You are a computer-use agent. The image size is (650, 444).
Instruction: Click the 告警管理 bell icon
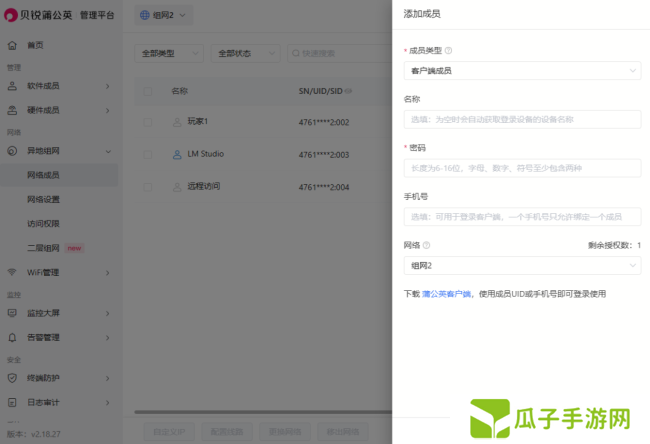[12, 337]
